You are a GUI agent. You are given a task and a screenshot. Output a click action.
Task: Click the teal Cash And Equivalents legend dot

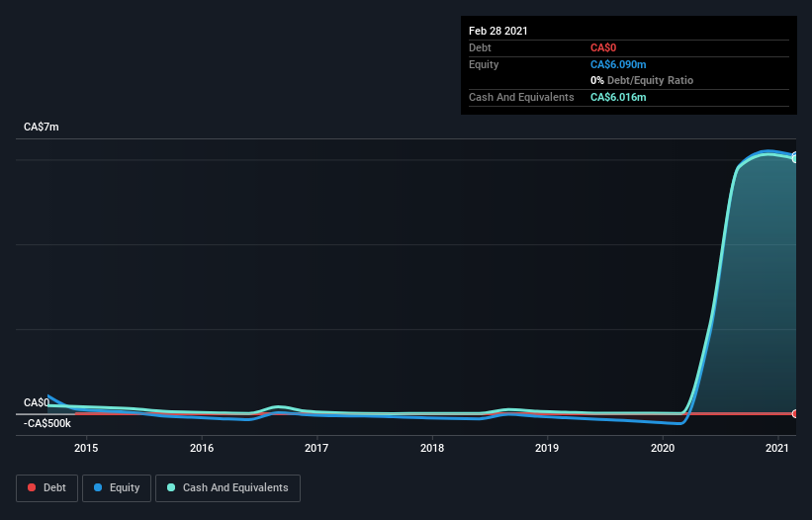tap(171, 487)
